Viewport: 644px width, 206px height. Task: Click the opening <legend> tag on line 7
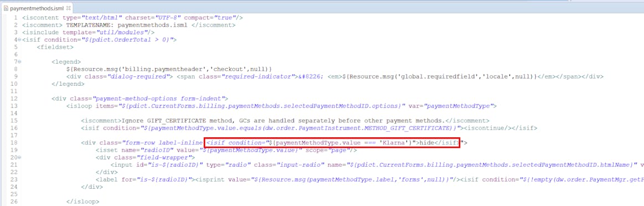click(x=66, y=61)
